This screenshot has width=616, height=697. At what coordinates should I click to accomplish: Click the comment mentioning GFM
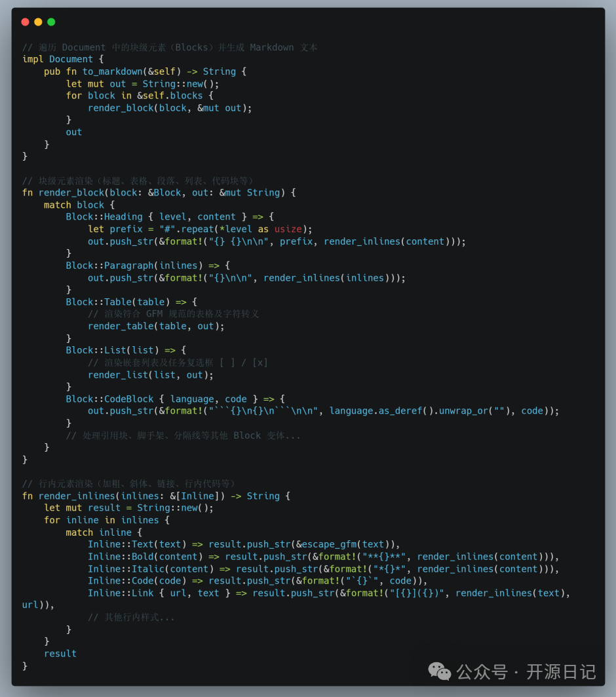pyautogui.click(x=173, y=314)
